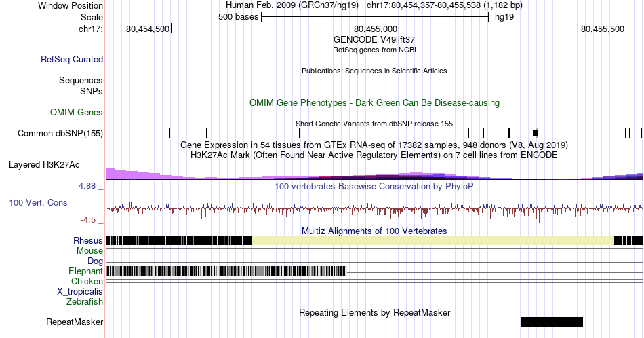Click Repeating Elements by RepeatMasker title
Image resolution: width=644 pixels, height=338 pixels.
tap(374, 312)
